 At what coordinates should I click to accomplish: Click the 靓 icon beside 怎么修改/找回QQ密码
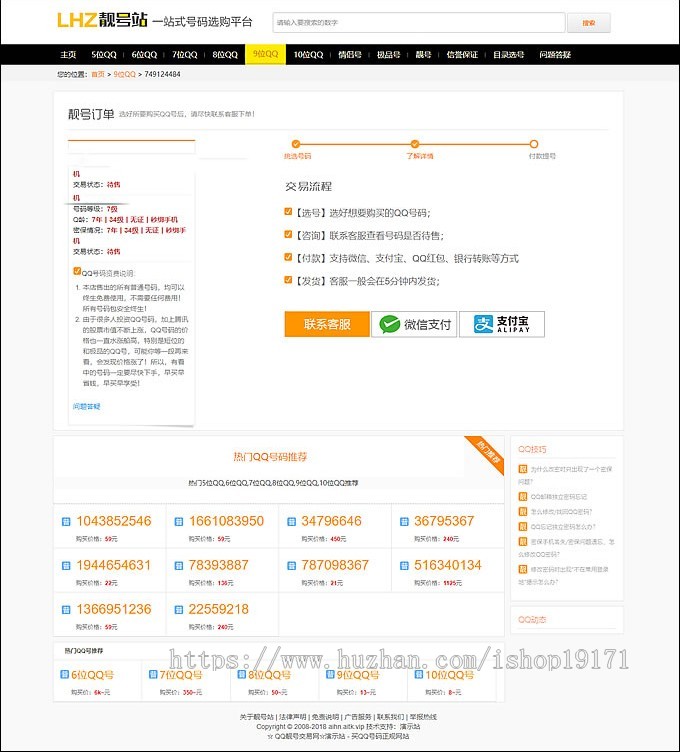tap(523, 511)
